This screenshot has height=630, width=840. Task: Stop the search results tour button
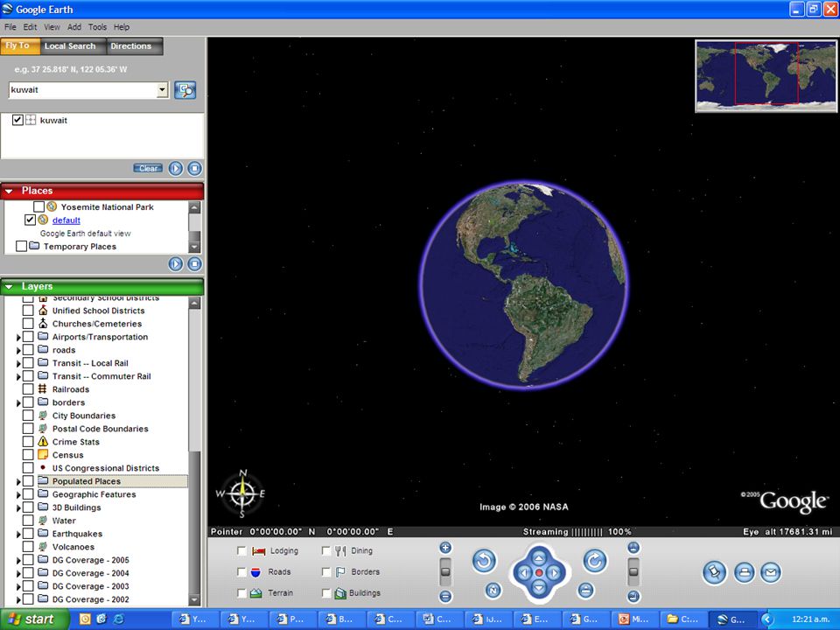pyautogui.click(x=194, y=168)
